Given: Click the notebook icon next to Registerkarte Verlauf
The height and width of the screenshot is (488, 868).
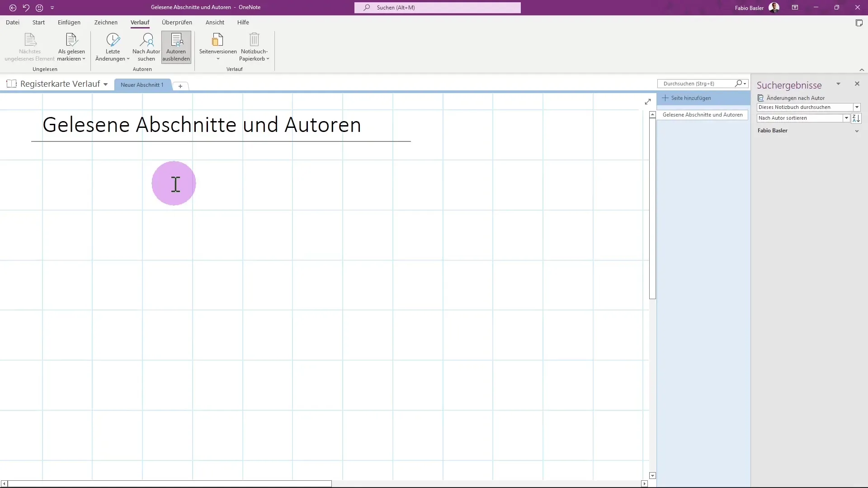Looking at the screenshot, I should coord(12,84).
